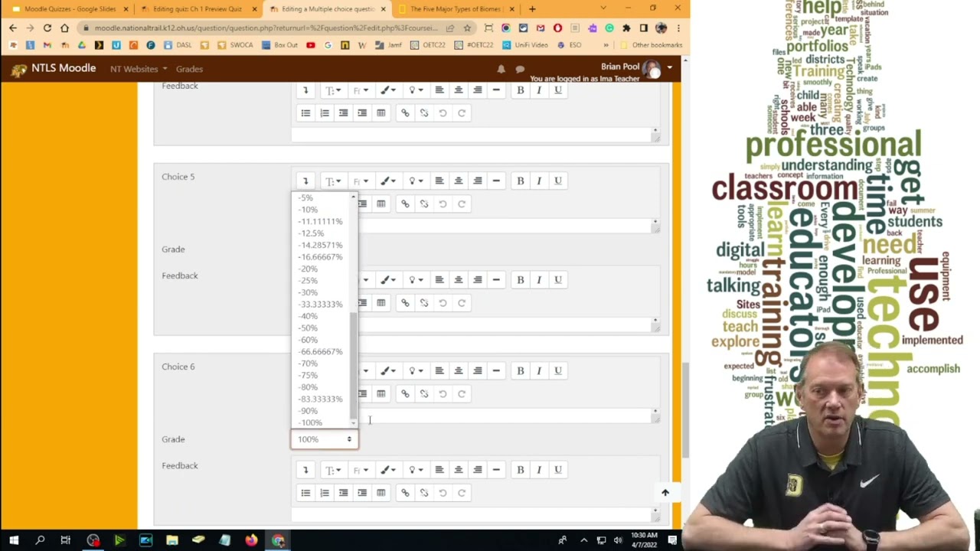Click bulleted list icon in Choice 6 Feedback editor

click(305, 493)
